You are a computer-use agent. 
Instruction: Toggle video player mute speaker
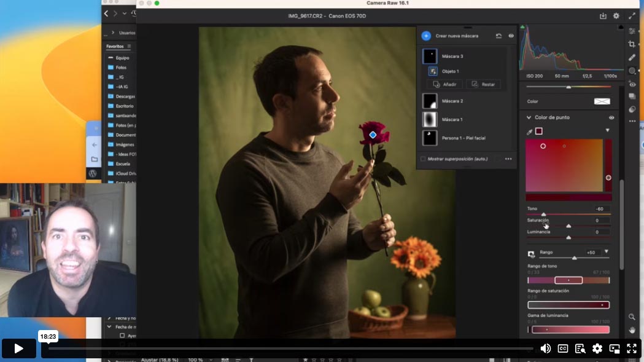tap(545, 348)
